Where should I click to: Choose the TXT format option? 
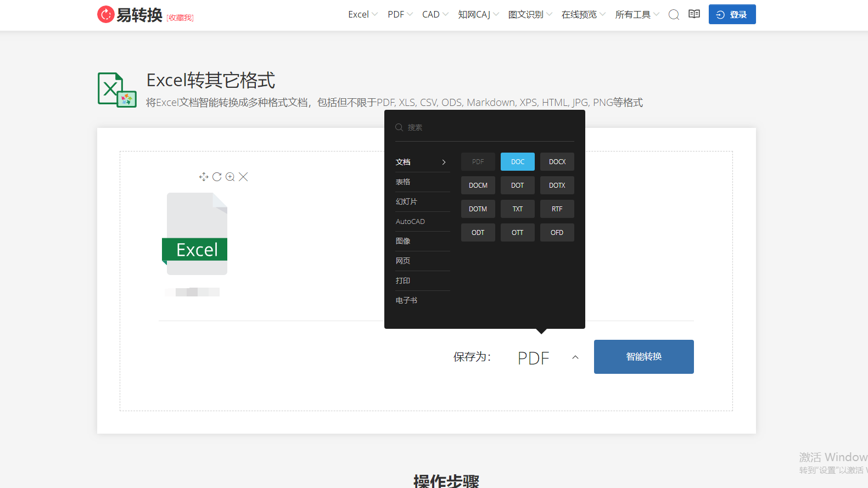pyautogui.click(x=518, y=209)
